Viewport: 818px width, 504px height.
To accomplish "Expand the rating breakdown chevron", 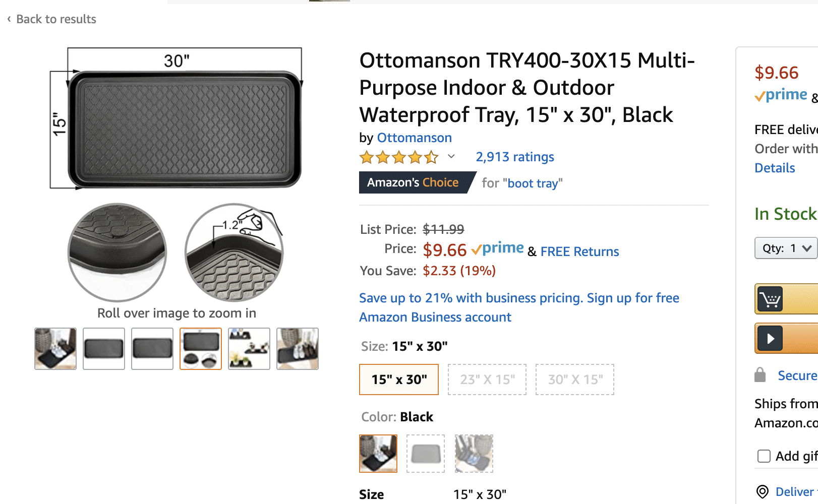I will pyautogui.click(x=451, y=157).
